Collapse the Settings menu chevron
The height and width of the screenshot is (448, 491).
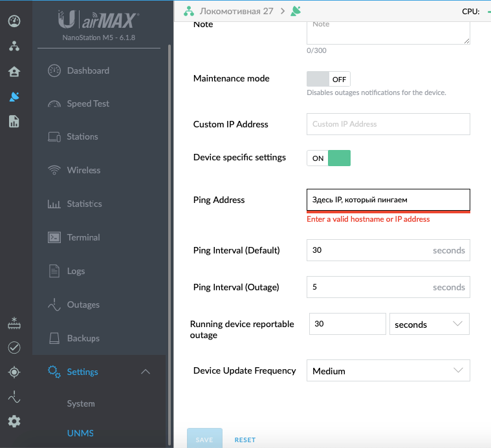(x=146, y=372)
